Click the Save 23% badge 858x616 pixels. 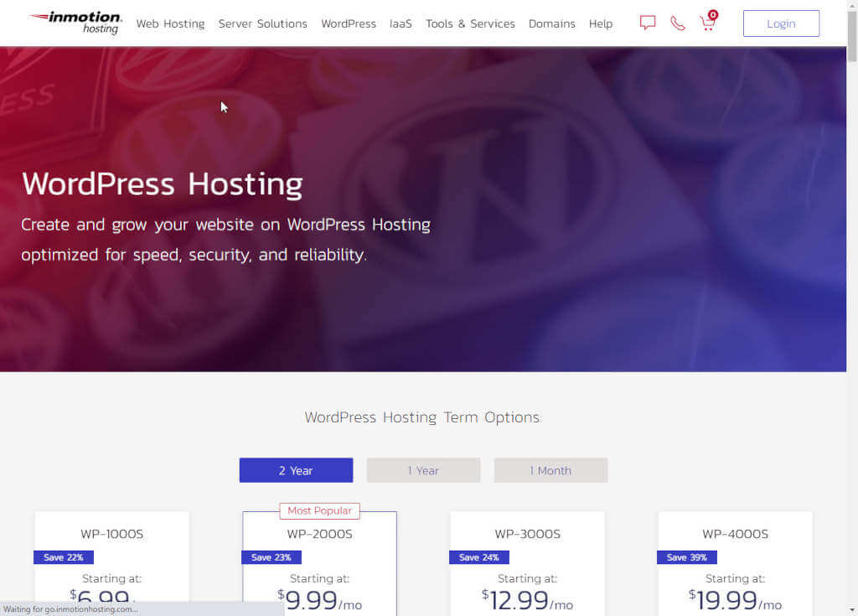pyautogui.click(x=271, y=557)
